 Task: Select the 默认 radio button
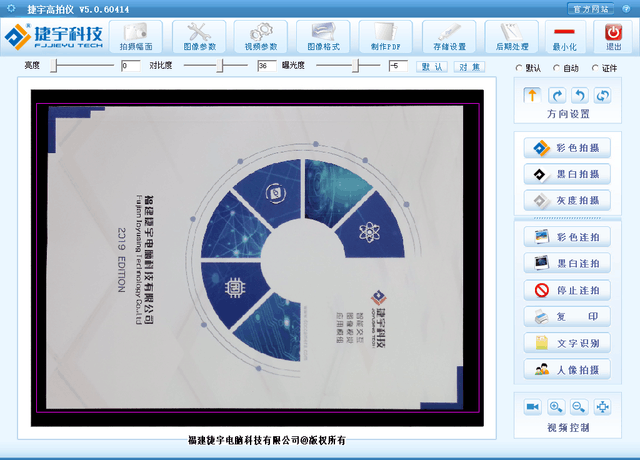point(520,68)
